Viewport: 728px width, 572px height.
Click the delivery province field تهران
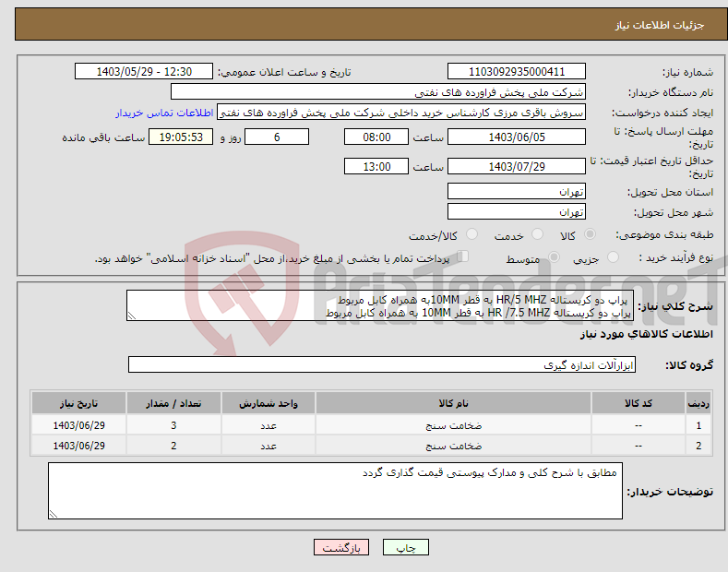pos(517,191)
